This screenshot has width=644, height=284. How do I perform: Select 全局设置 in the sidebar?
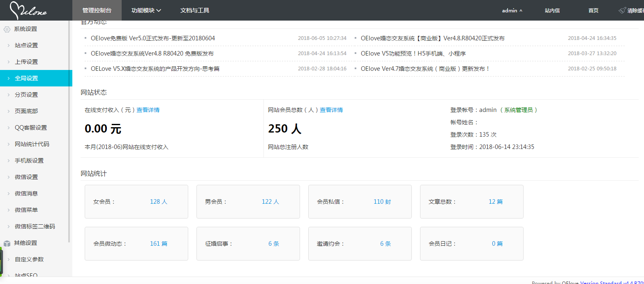pyautogui.click(x=26, y=78)
